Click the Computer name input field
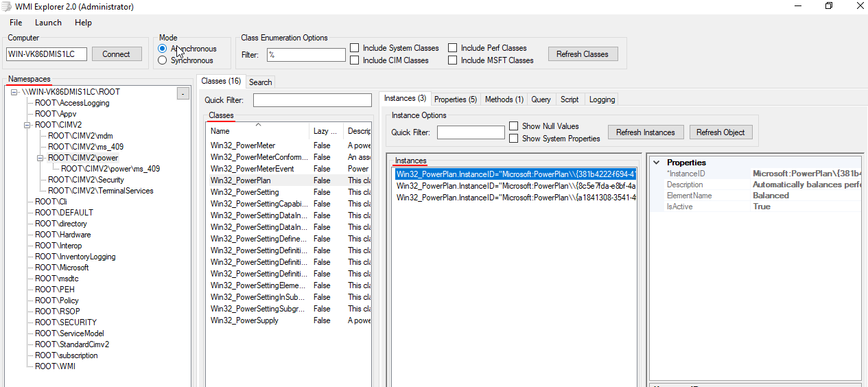This screenshot has width=868, height=387. pyautogui.click(x=47, y=54)
